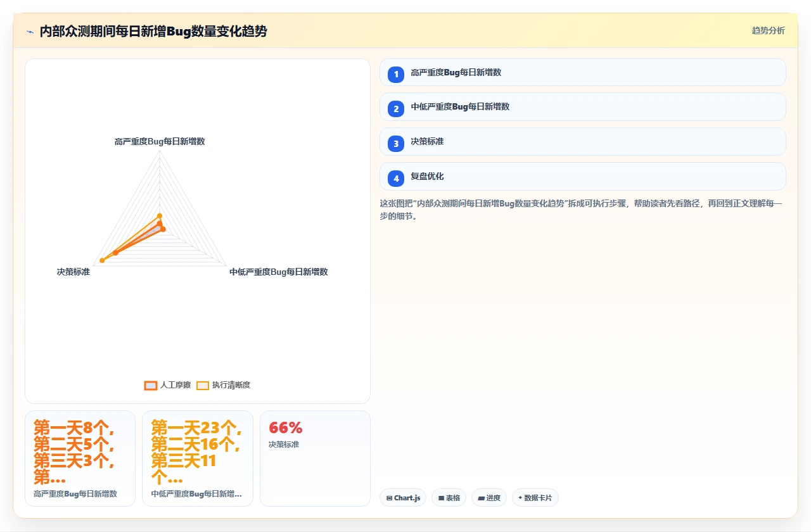
Task: Click radar axis label 中低严重度Bug每日新增数
Action: pyautogui.click(x=279, y=272)
